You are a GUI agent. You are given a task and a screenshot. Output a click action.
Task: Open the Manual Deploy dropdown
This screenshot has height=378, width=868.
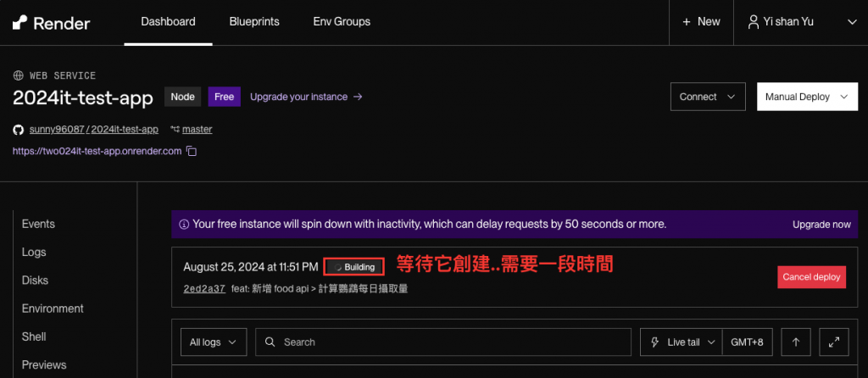point(807,97)
